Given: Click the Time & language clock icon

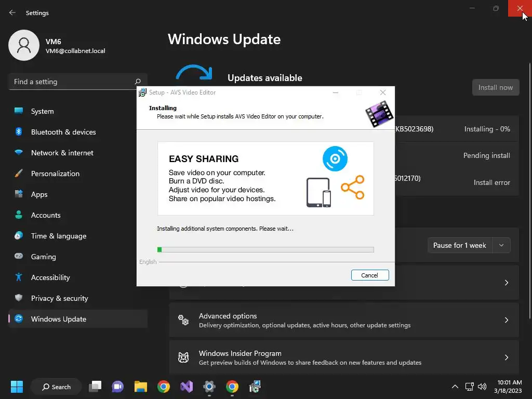Looking at the screenshot, I should coord(19,235).
